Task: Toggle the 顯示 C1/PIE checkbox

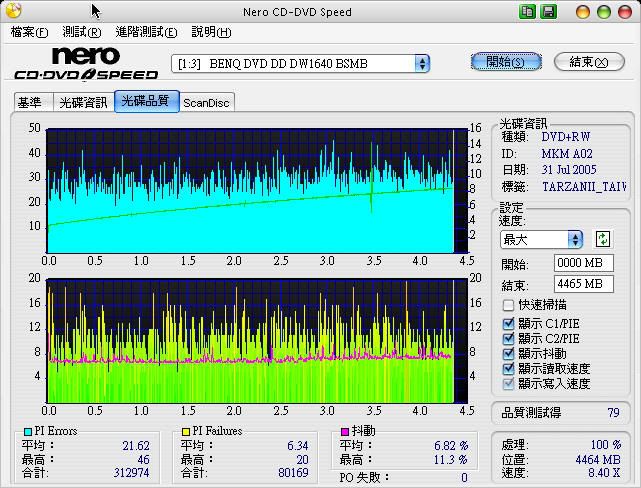Action: pyautogui.click(x=508, y=324)
